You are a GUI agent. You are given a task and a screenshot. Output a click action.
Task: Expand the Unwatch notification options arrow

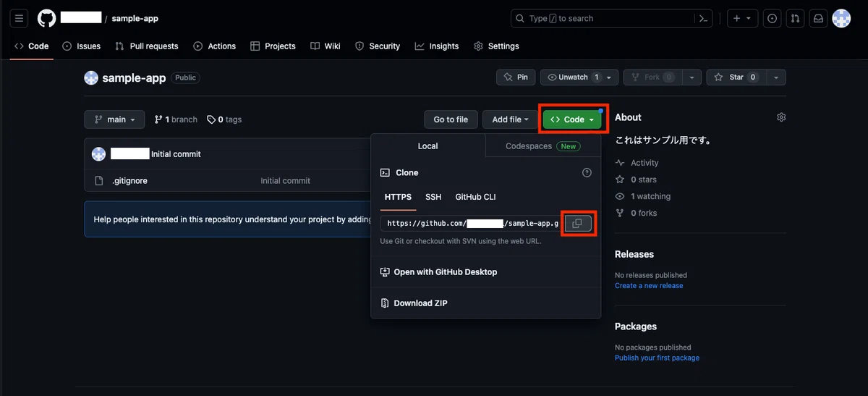[609, 77]
